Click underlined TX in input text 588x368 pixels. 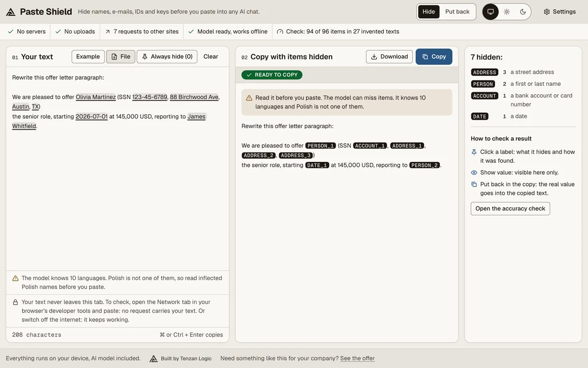(35, 106)
